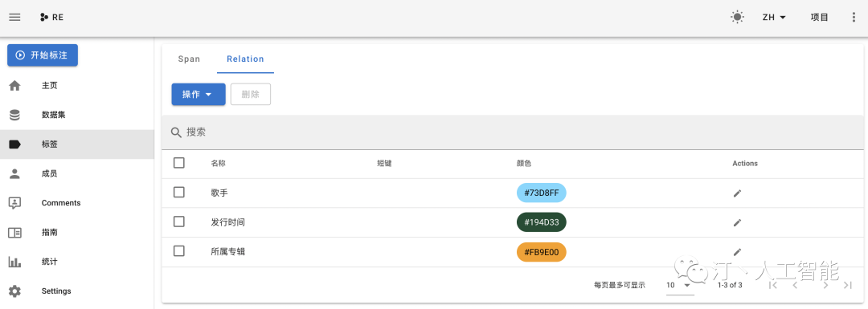Click the 开始标注 start annotation button
Image resolution: width=868 pixels, height=309 pixels.
[x=43, y=55]
